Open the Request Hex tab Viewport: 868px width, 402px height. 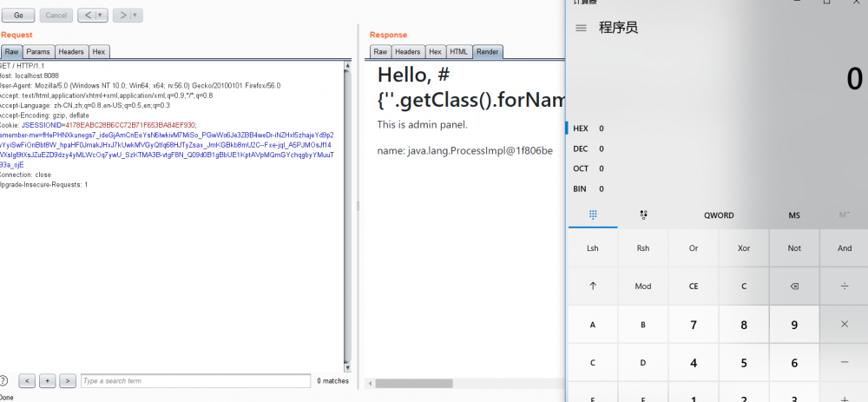99,51
